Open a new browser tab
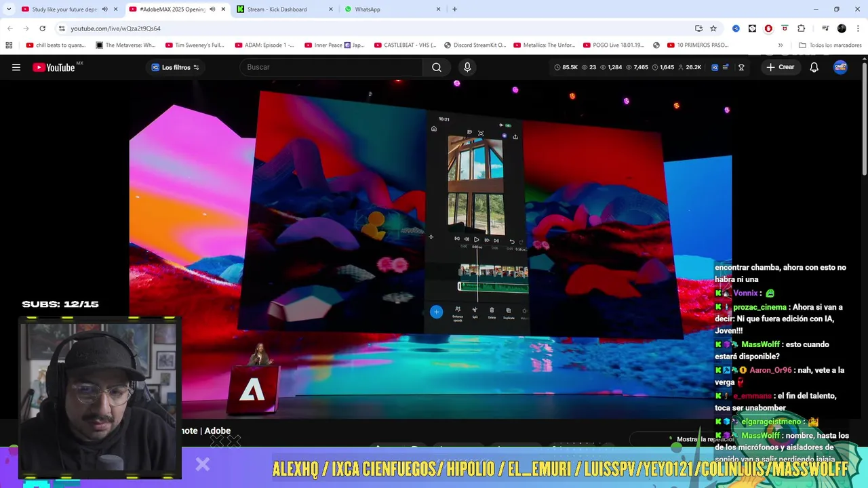 pyautogui.click(x=454, y=9)
